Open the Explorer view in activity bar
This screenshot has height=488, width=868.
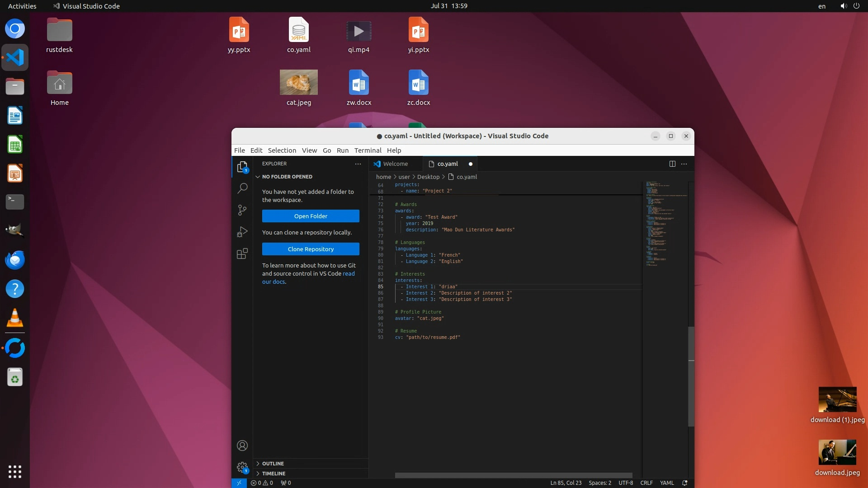pos(242,167)
